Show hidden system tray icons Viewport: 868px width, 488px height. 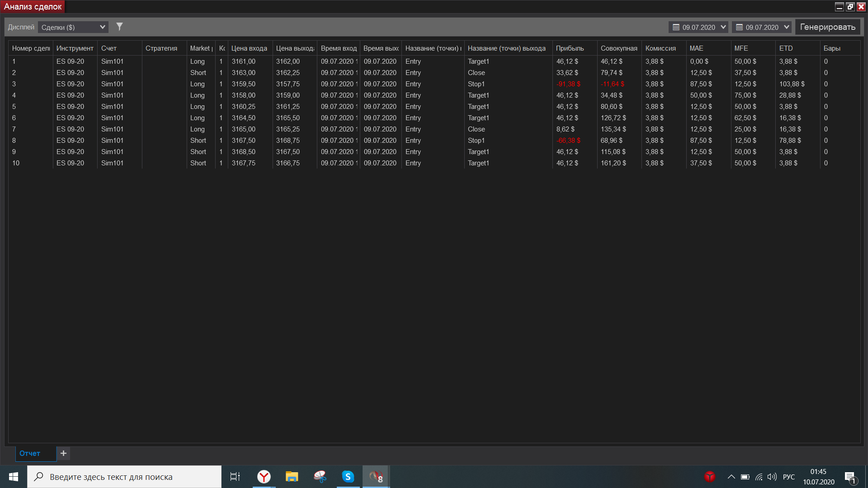click(731, 477)
